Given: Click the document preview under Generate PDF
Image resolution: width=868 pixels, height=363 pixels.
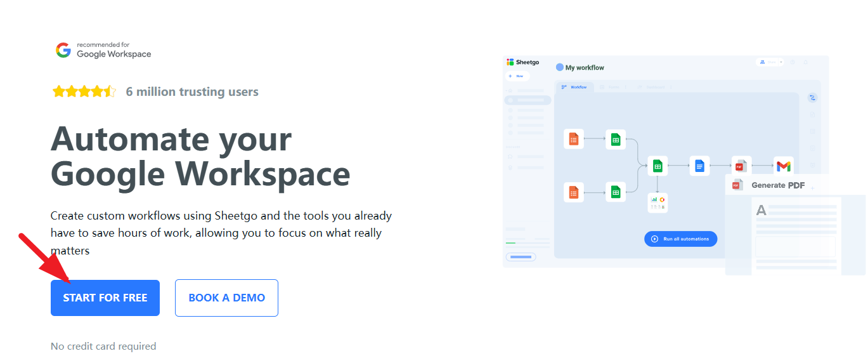Looking at the screenshot, I should tap(796, 236).
